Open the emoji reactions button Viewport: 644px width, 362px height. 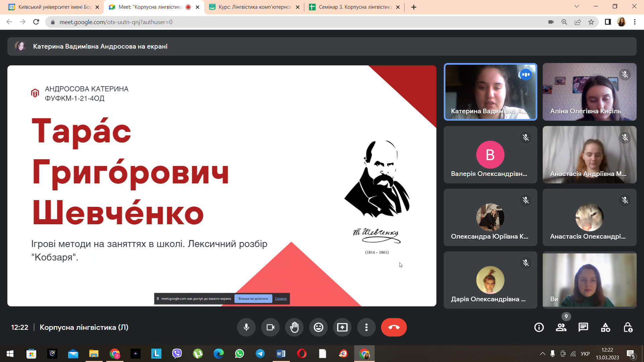pos(318,327)
